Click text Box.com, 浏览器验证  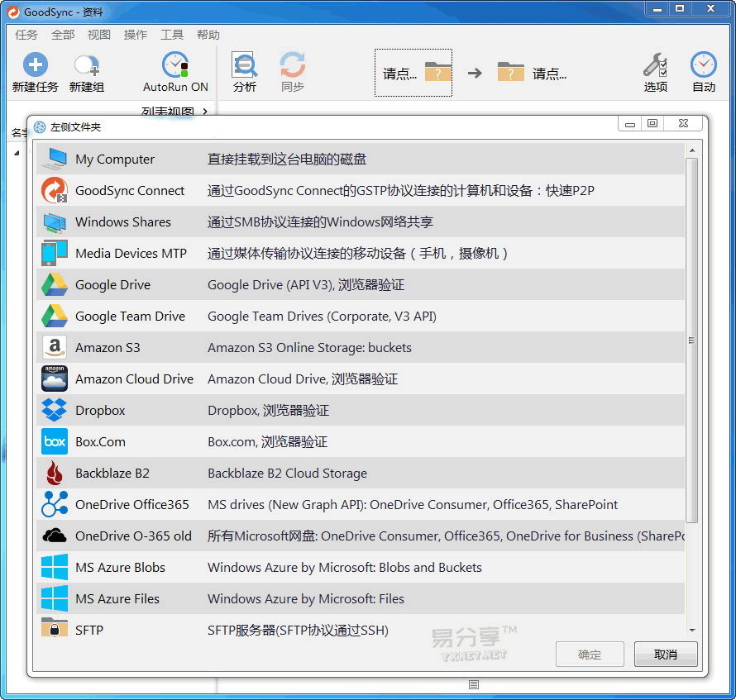pyautogui.click(x=268, y=442)
